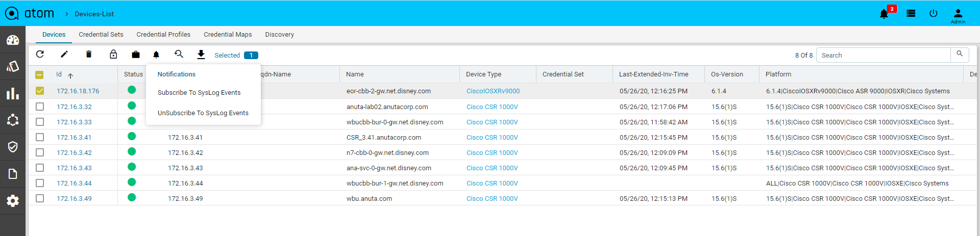
Task: Click the trash delete icon
Action: tap(89, 54)
